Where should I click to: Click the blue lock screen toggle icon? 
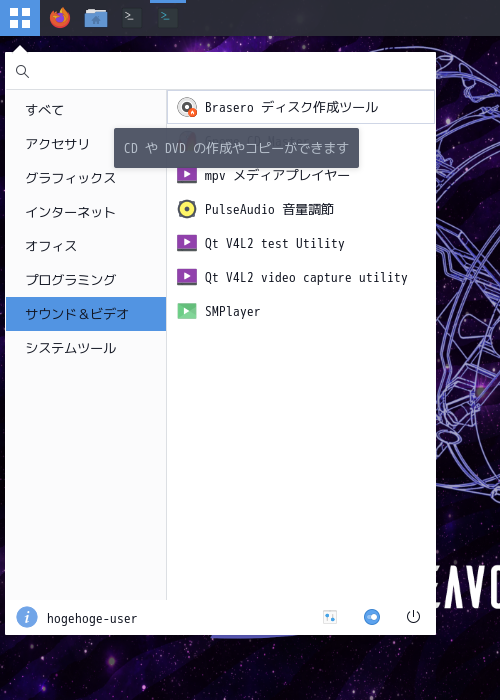tap(372, 617)
